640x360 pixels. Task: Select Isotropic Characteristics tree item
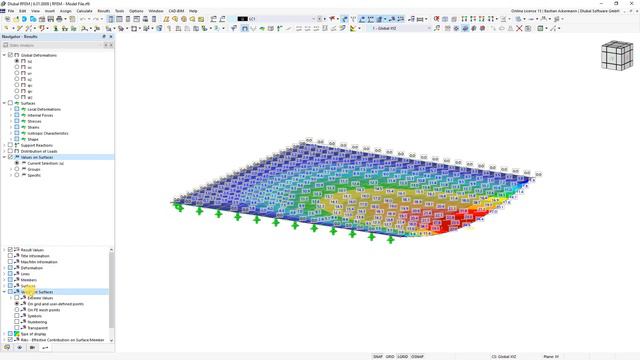[x=48, y=133]
